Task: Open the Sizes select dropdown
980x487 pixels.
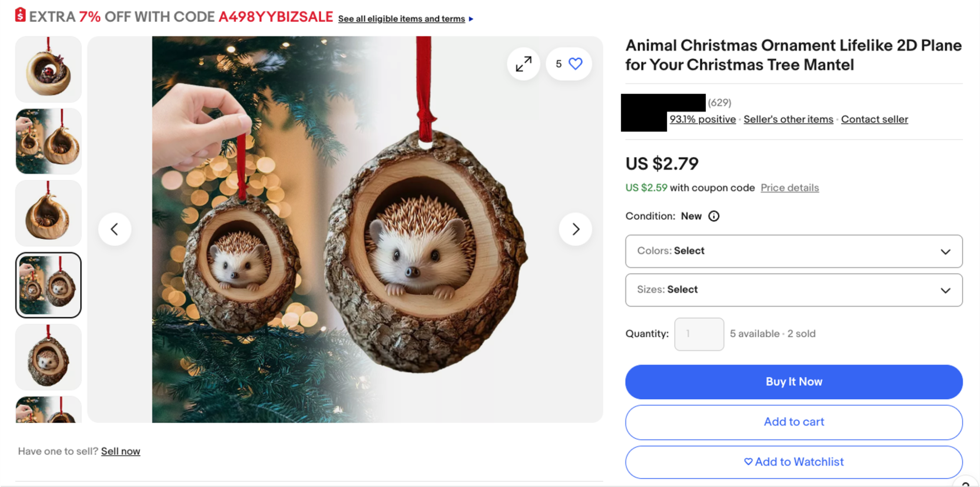Action: (794, 290)
